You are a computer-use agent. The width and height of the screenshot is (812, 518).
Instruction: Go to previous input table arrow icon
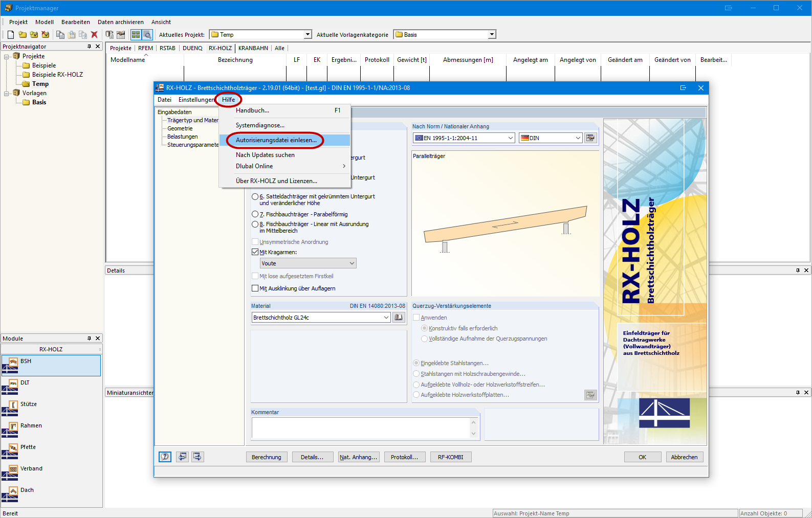coord(182,457)
